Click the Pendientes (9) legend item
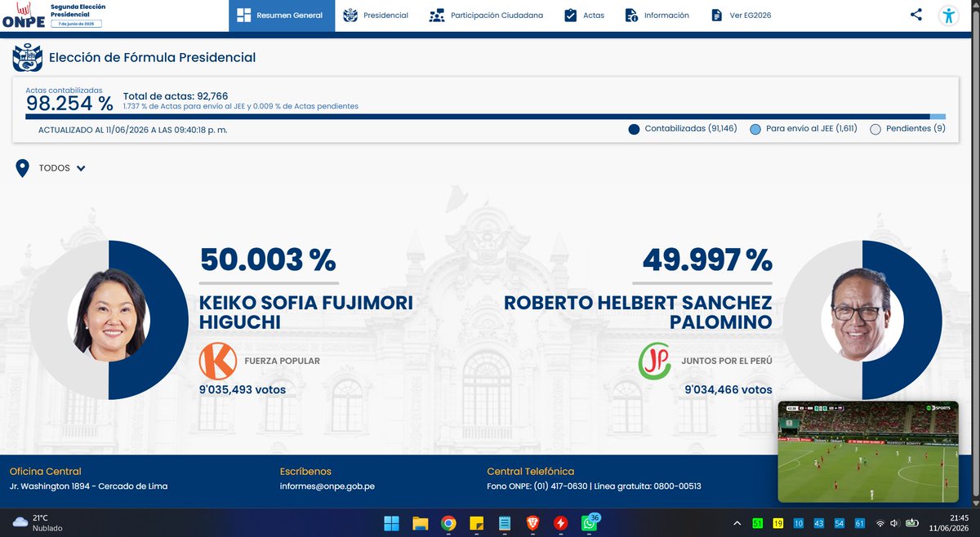 click(x=908, y=129)
